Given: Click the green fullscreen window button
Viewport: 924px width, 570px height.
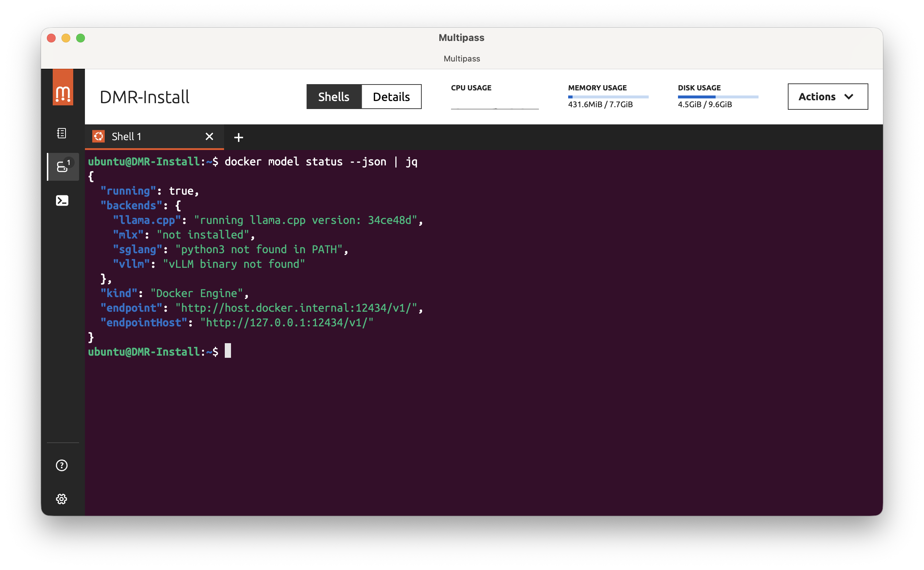Looking at the screenshot, I should (x=80, y=38).
